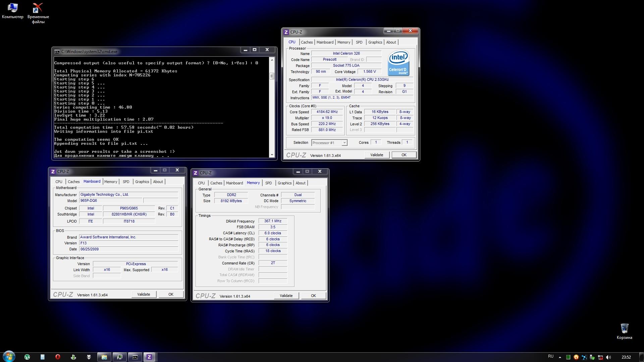This screenshot has height=362, width=644.
Task: Click Validate in the Mainboard window
Action: [x=144, y=294]
